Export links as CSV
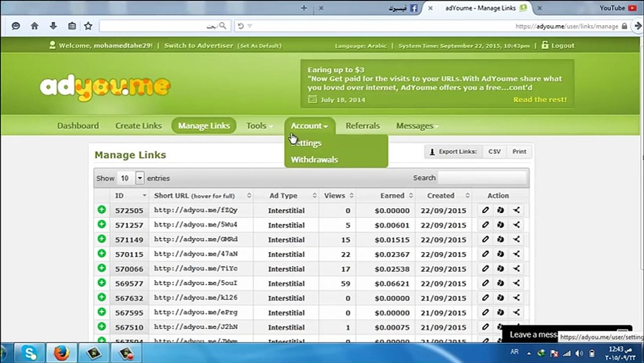The image size is (644, 363). click(x=494, y=151)
